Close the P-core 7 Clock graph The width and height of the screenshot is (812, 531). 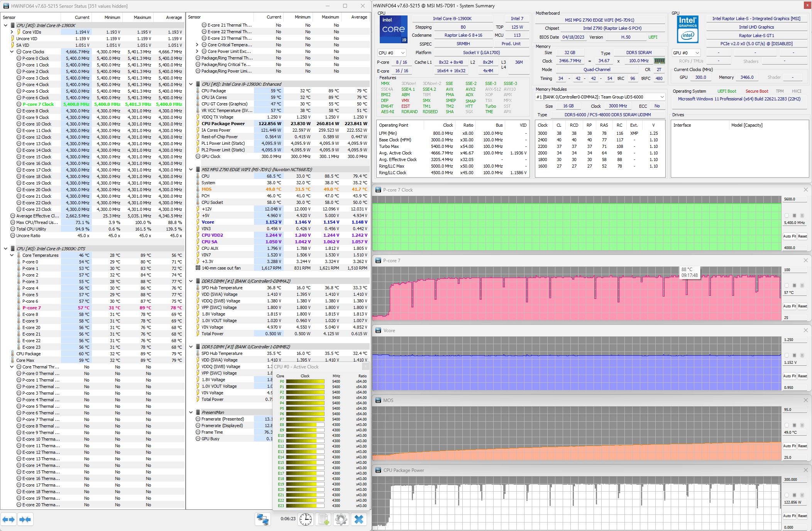pos(805,190)
